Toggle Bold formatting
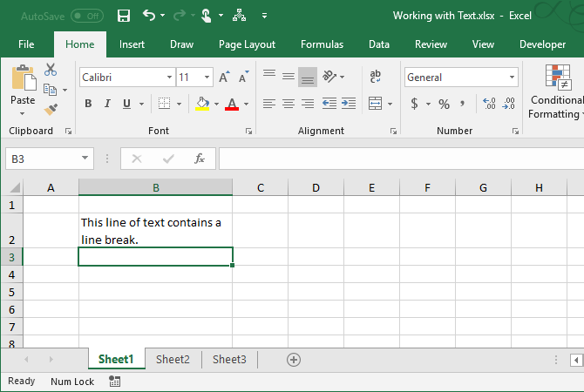The height and width of the screenshot is (392, 584). [87, 104]
